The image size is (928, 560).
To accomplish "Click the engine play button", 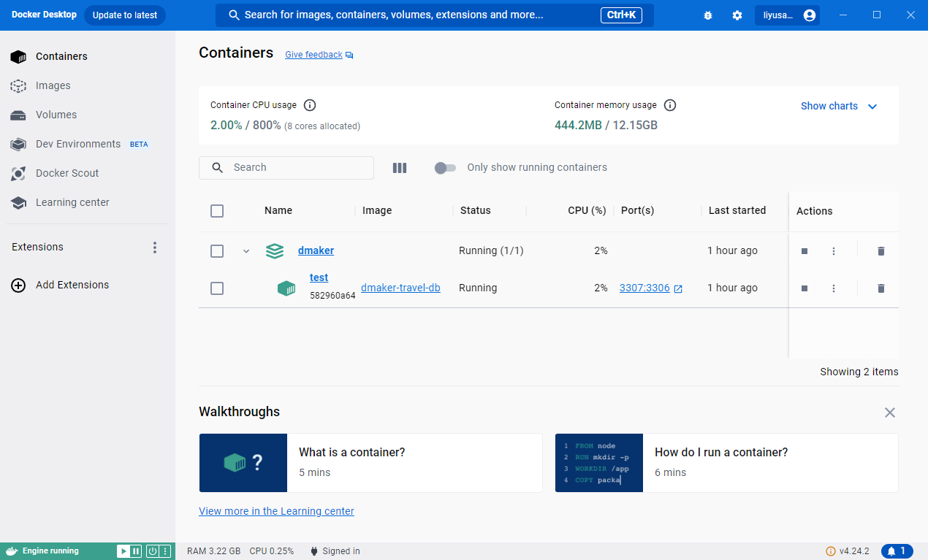I will tap(123, 551).
